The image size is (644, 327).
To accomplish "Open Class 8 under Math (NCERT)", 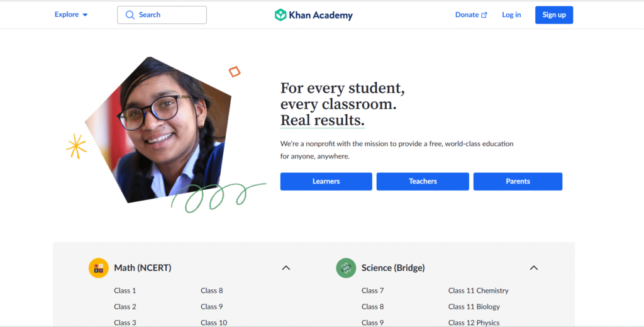I will [x=211, y=291].
